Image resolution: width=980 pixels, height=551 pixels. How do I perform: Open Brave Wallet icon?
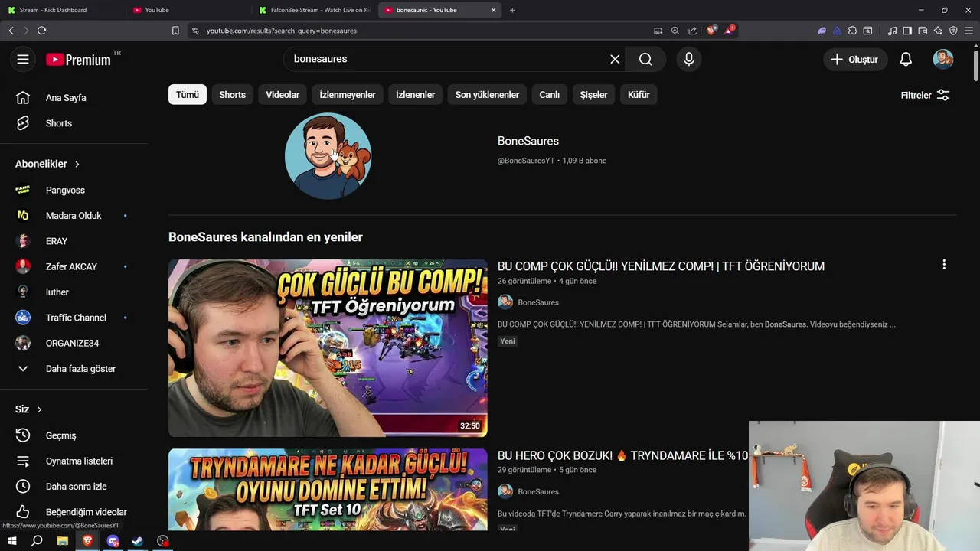coord(923,31)
